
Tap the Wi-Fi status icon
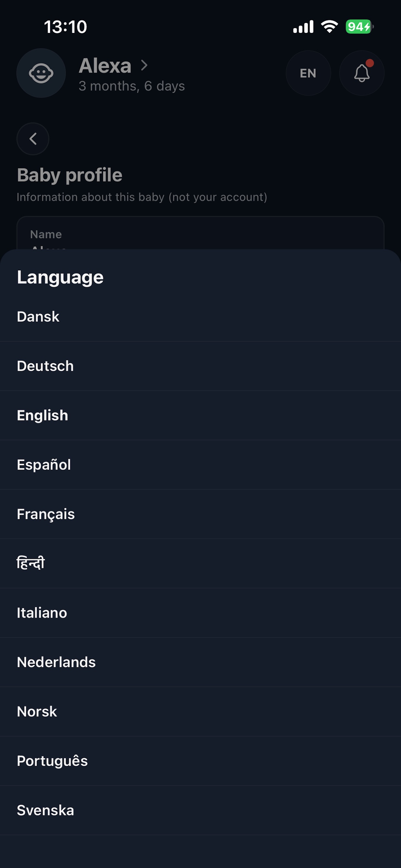tap(329, 26)
